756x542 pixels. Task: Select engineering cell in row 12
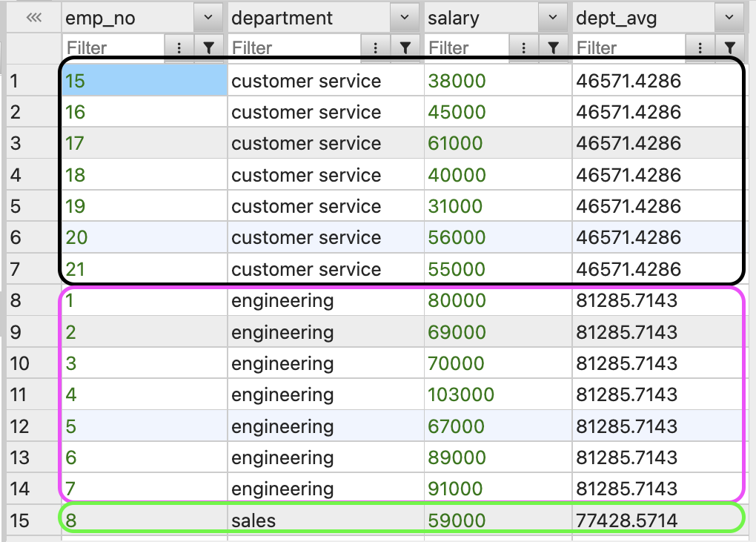[325, 426]
